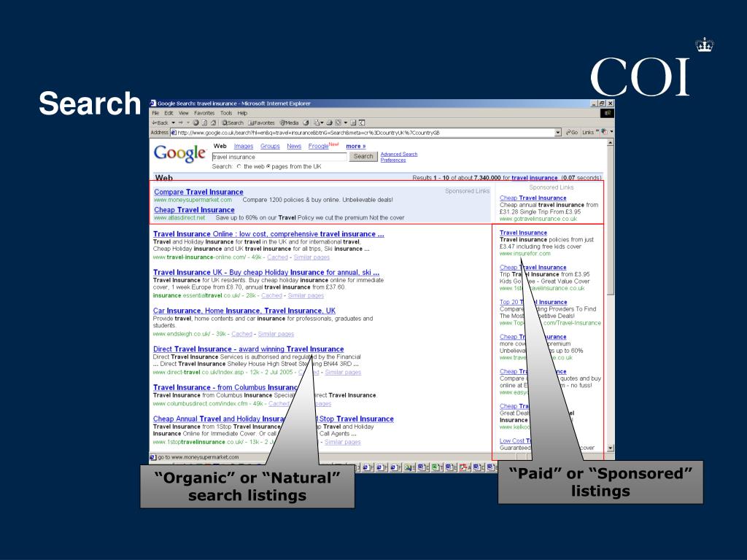The image size is (747, 560).
Task: Click the Google logo
Action: click(179, 153)
